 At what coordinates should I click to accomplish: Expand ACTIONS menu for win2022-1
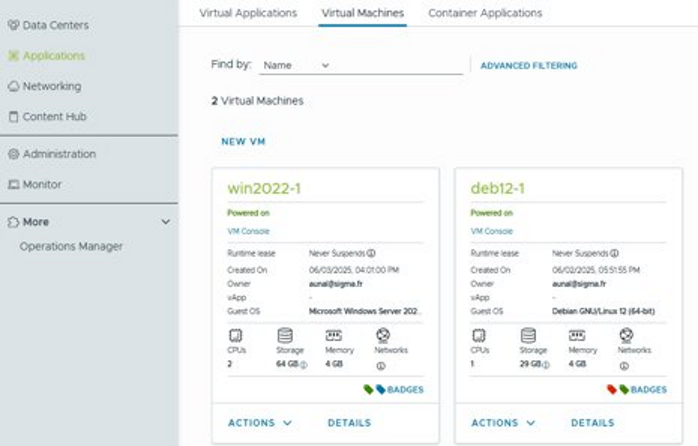tap(260, 423)
